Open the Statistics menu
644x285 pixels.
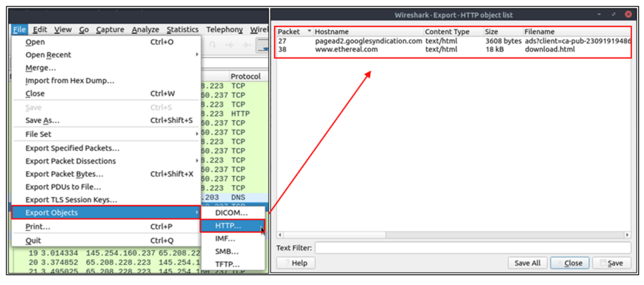[183, 30]
